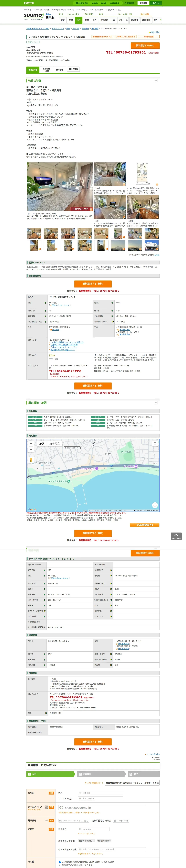Click the 専有面積 help icon in details table
The width and height of the screenshot is (186, 868).
tap(45, 316)
